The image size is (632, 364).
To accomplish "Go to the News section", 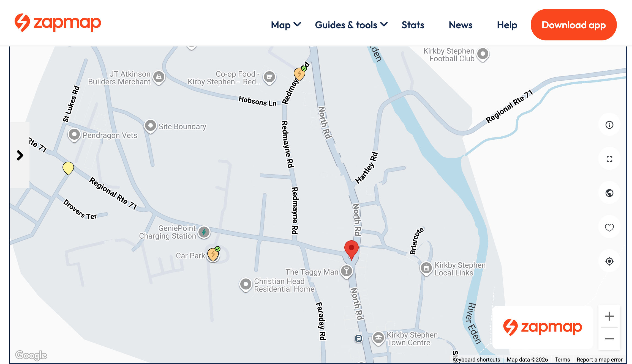I will coord(460,25).
